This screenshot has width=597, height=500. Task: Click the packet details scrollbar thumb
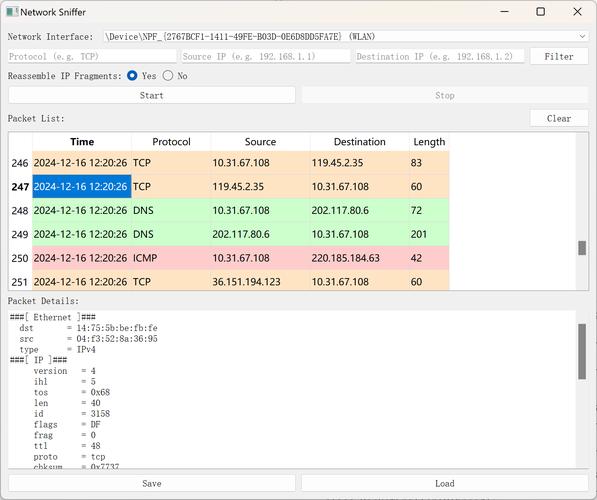point(582,351)
